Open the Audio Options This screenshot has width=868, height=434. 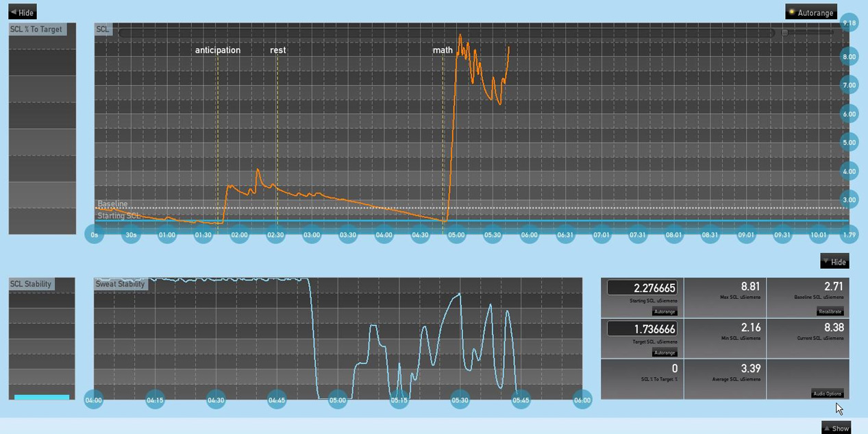828,394
